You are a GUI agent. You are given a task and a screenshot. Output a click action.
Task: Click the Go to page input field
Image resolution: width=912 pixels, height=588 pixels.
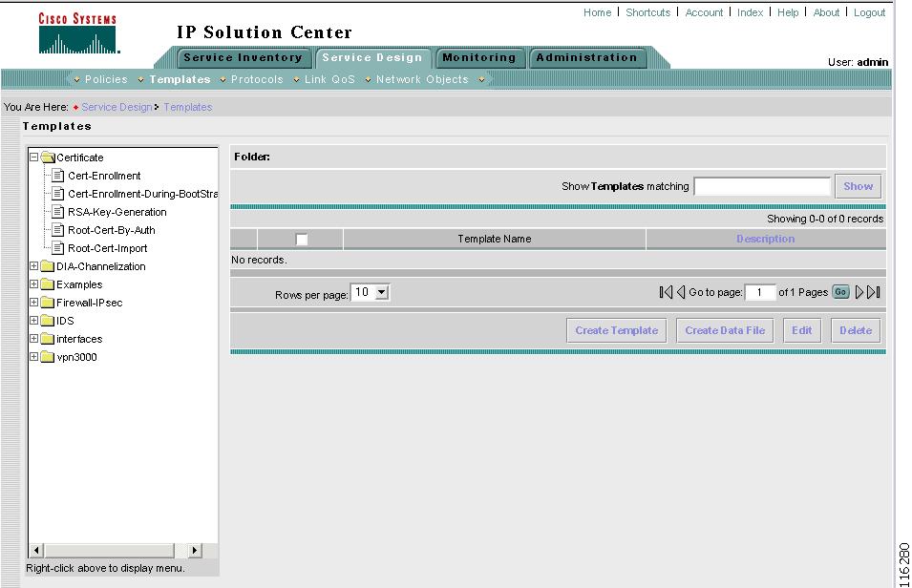pyautogui.click(x=759, y=292)
